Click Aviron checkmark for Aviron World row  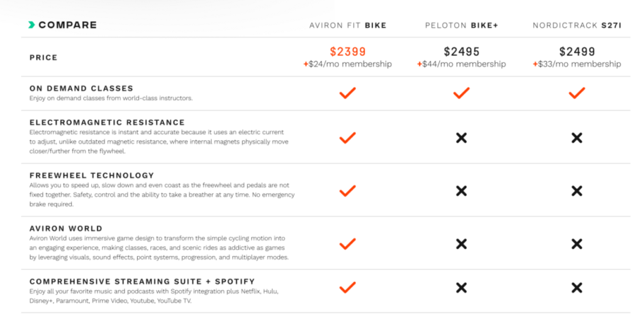point(347,244)
